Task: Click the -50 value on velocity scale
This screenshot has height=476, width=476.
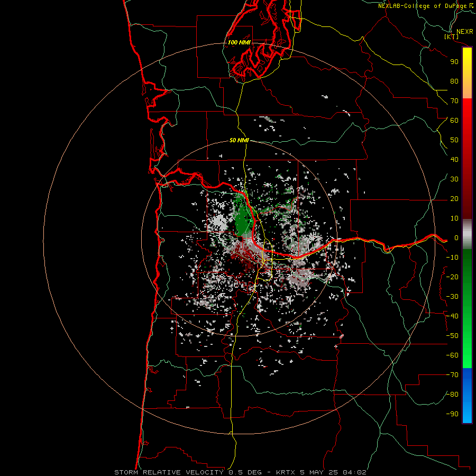Action: click(452, 336)
